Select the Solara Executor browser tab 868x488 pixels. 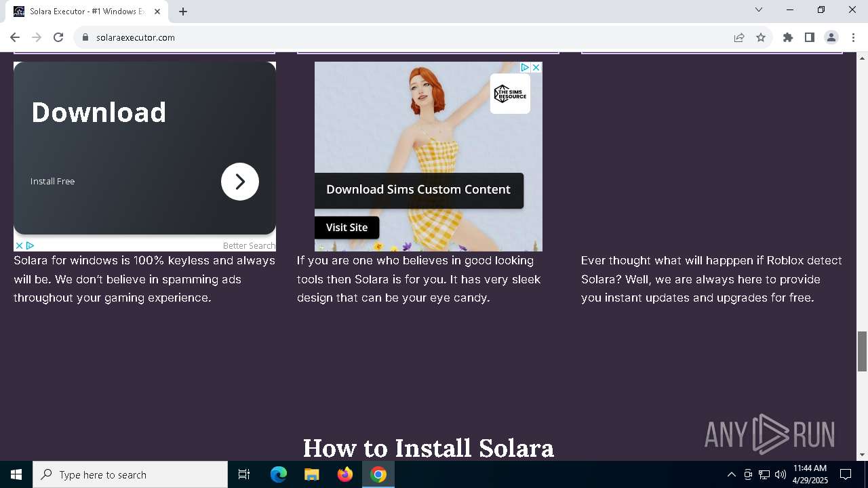pos(87,12)
